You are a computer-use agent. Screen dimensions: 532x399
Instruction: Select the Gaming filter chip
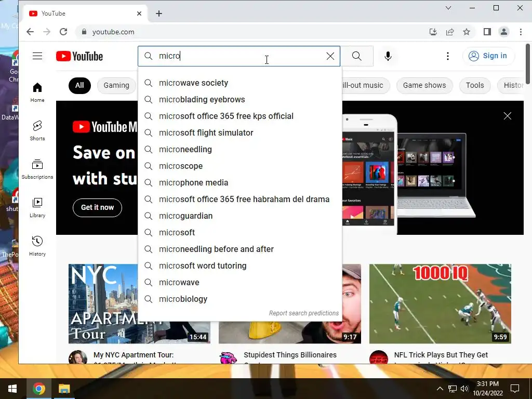coord(116,85)
